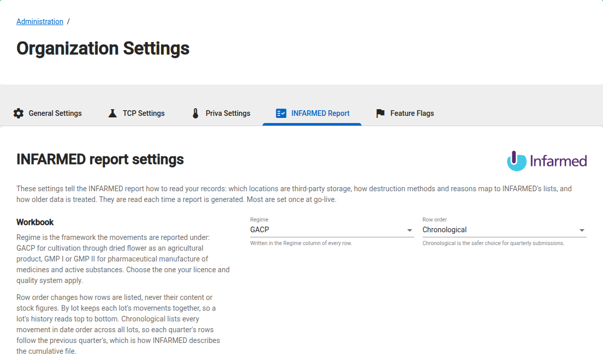Screen dimensions: 603x364
Task: Click the Infarmed logo
Action: coord(547,160)
